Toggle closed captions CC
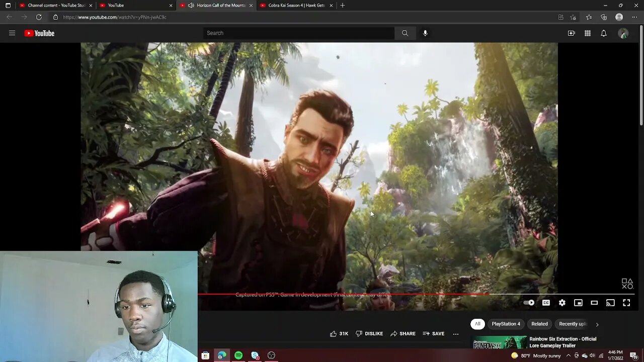This screenshot has width=644, height=362. 546,303
